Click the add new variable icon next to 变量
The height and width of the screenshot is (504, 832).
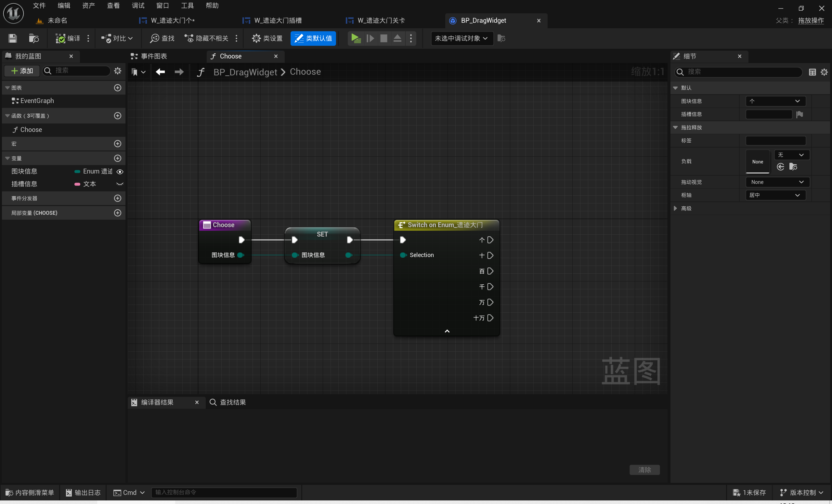point(118,158)
